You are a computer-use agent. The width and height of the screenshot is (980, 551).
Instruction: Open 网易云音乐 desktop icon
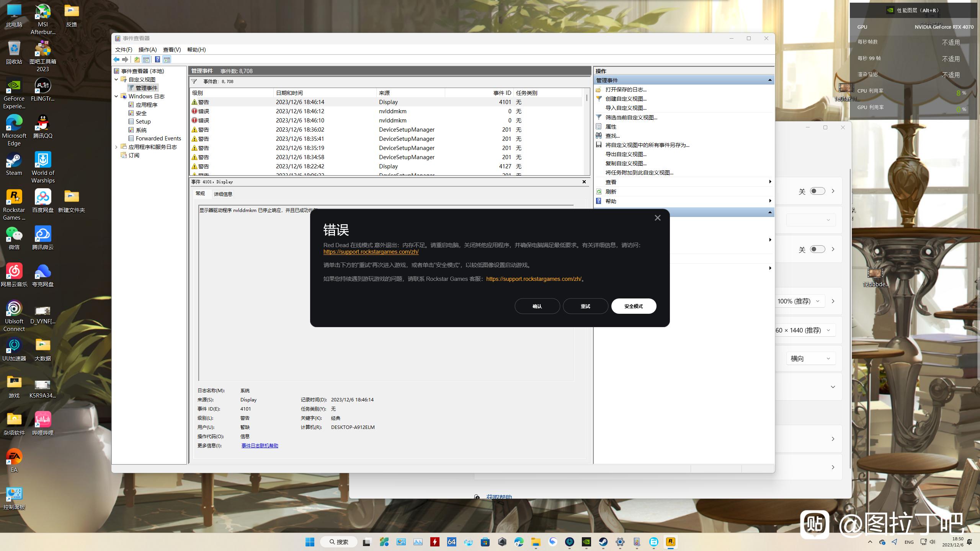(x=14, y=276)
